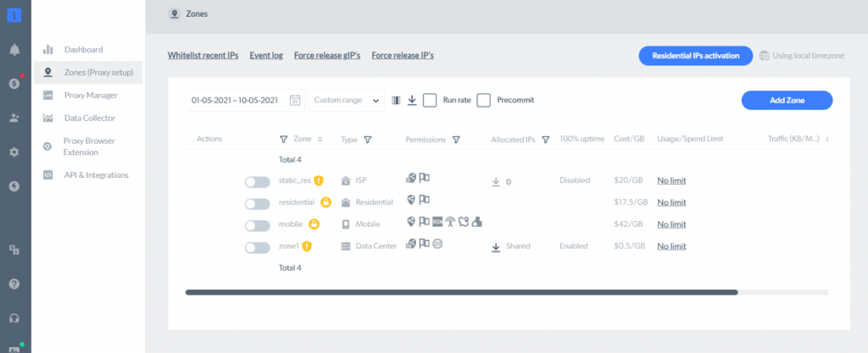Click the date range input field
The height and width of the screenshot is (353, 868).
(x=235, y=100)
